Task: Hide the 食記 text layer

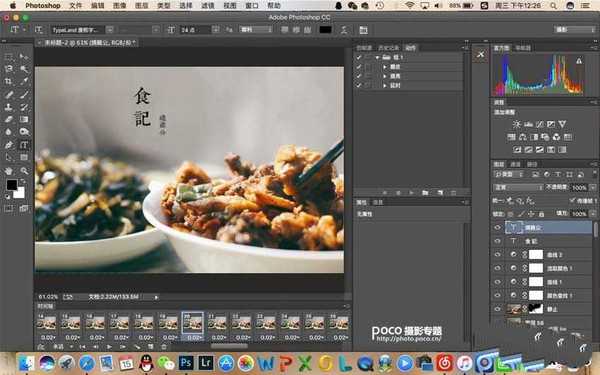Action: tap(497, 241)
